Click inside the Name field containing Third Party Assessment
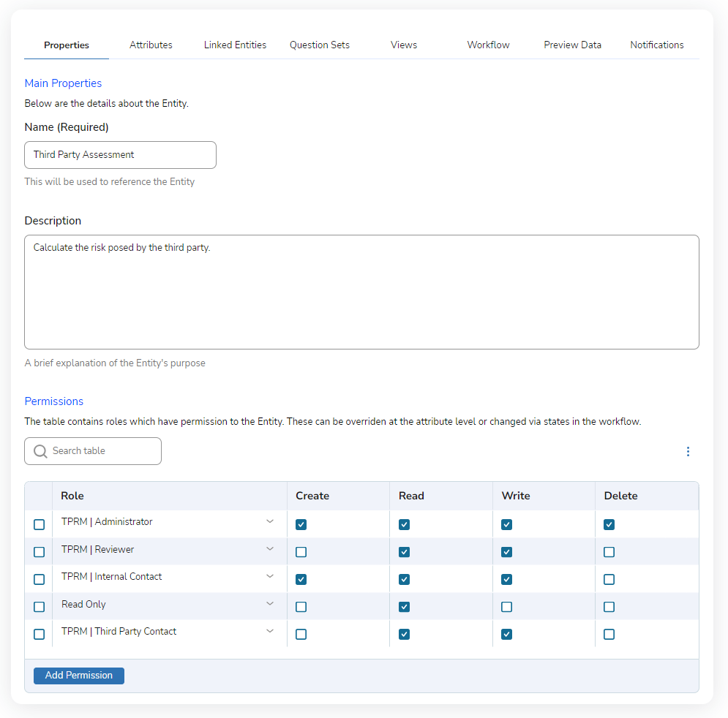The width and height of the screenshot is (728, 718). point(120,155)
